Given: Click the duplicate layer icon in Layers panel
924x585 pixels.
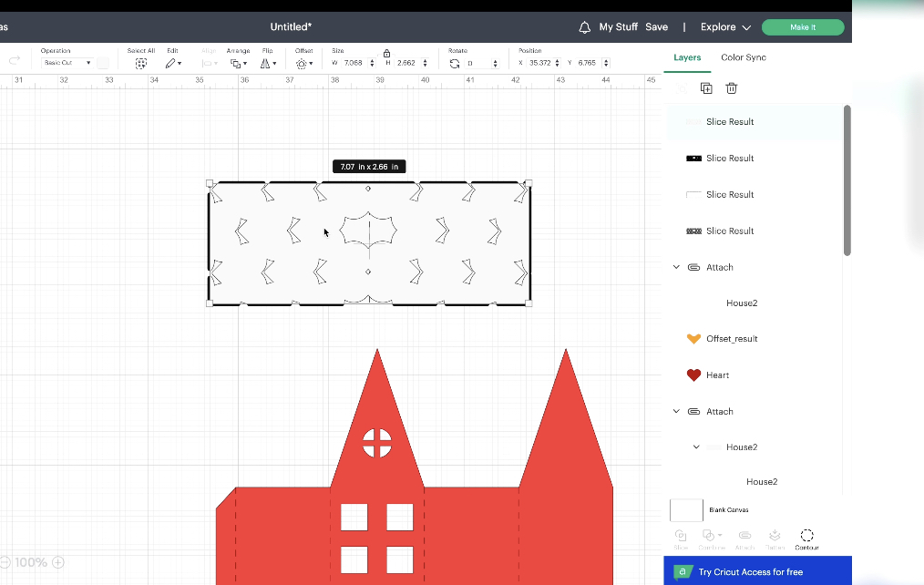Looking at the screenshot, I should coord(706,87).
